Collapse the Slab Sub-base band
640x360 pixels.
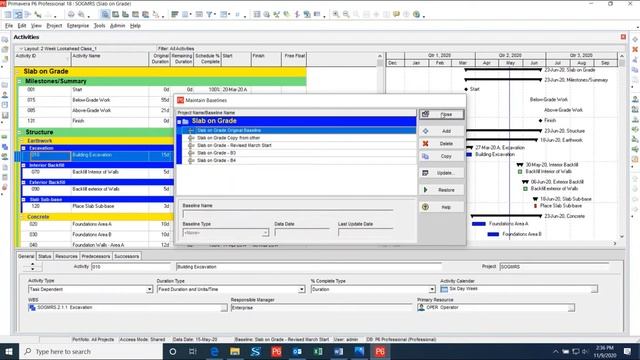pyautogui.click(x=24, y=200)
